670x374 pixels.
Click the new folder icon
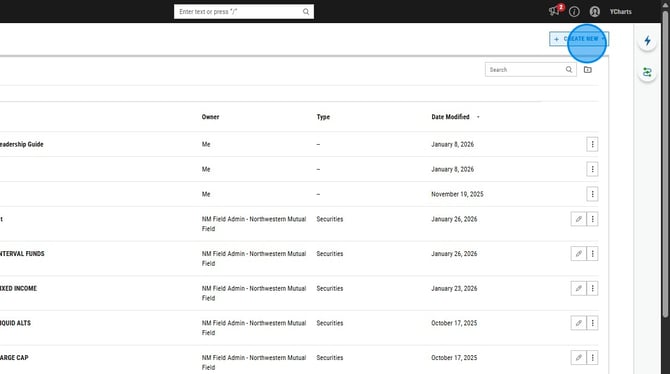pyautogui.click(x=588, y=70)
